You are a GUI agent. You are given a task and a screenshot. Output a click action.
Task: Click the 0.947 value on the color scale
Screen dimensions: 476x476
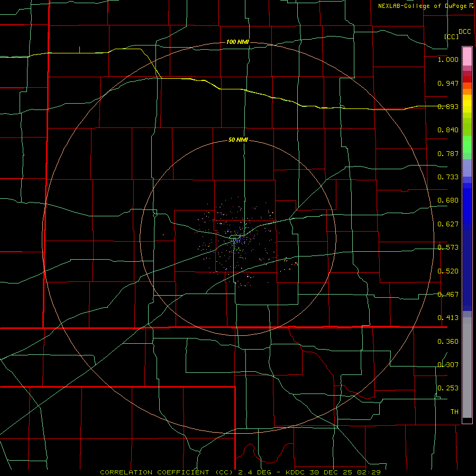[448, 83]
